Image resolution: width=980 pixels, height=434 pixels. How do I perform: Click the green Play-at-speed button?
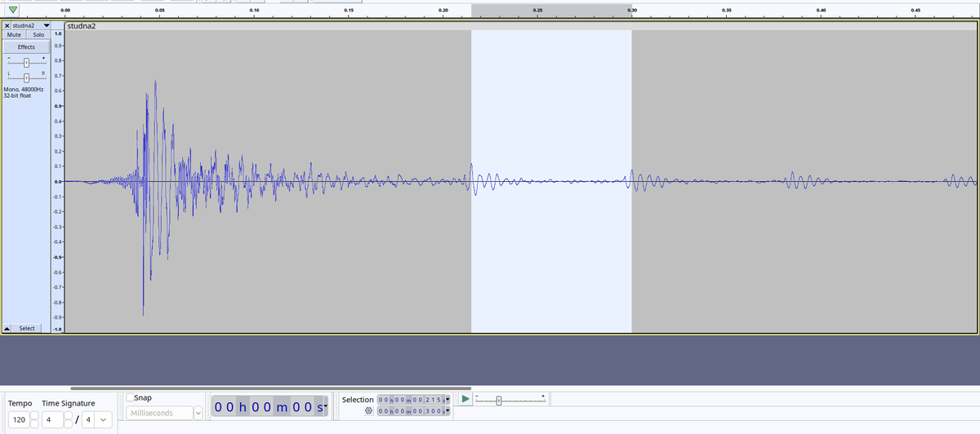point(465,399)
